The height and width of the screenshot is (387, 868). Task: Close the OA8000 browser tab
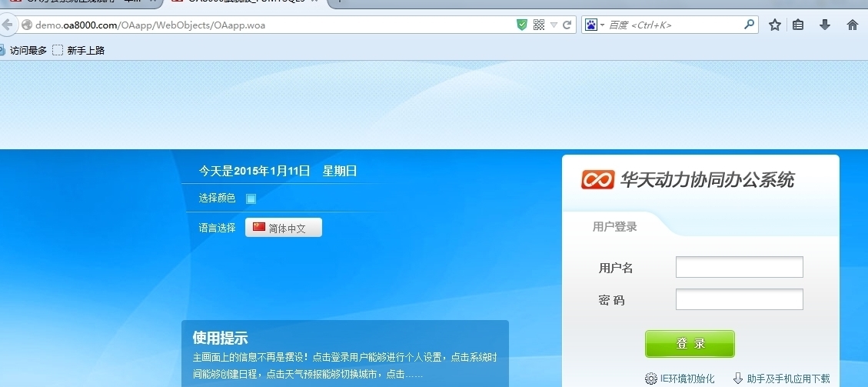(316, 2)
